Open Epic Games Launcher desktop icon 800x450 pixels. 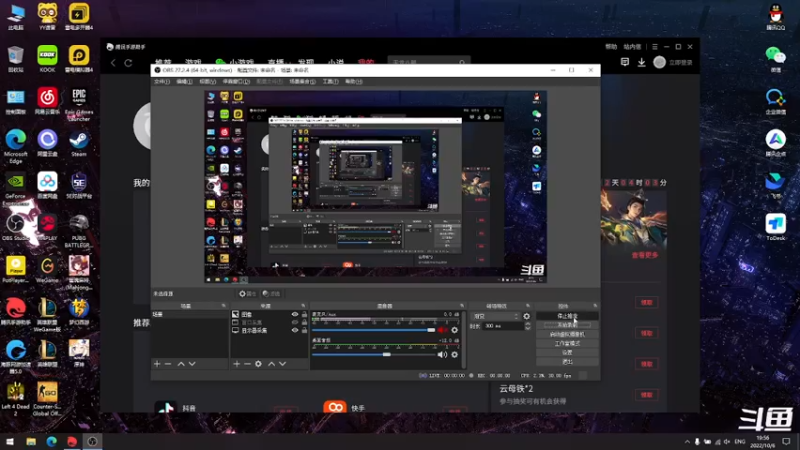[79, 105]
